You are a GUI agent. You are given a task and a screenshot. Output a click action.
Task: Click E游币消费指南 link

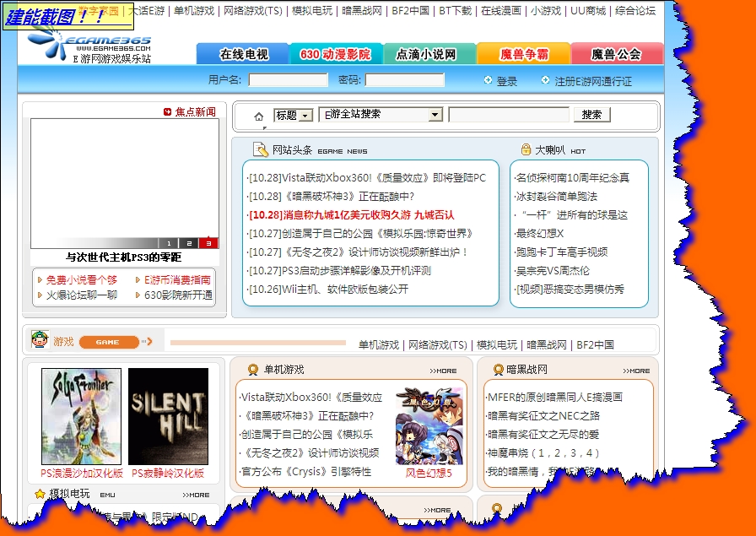[x=177, y=280]
